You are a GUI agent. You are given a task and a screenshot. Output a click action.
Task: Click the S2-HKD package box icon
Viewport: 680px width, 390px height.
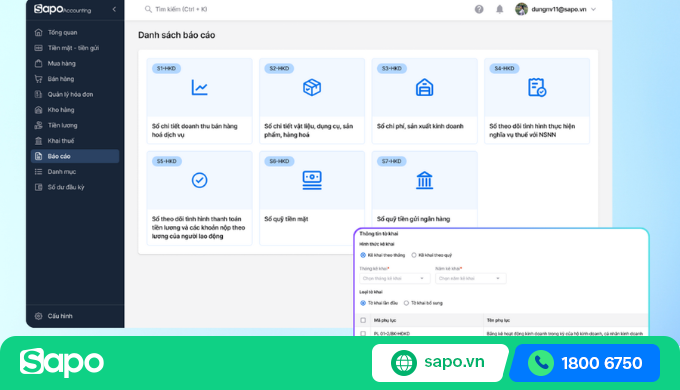(x=312, y=88)
